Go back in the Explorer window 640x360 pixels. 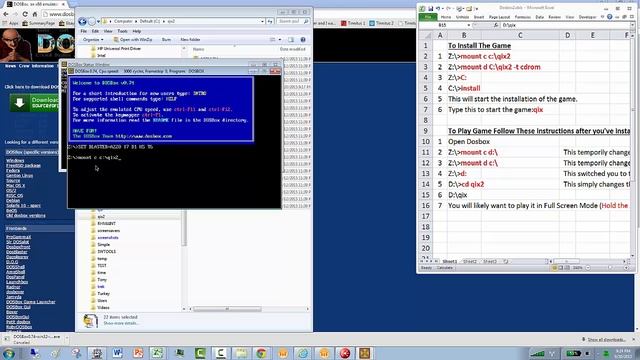(82, 21)
